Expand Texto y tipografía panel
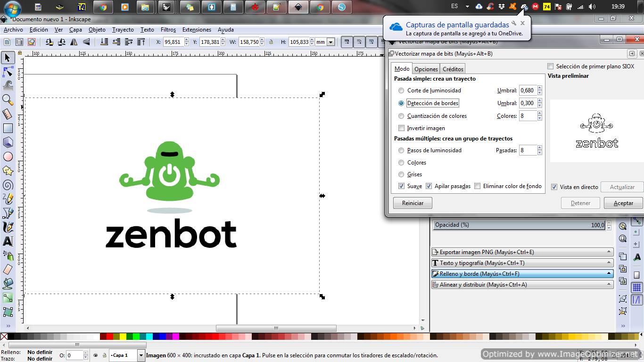The image size is (644, 362). tap(522, 263)
